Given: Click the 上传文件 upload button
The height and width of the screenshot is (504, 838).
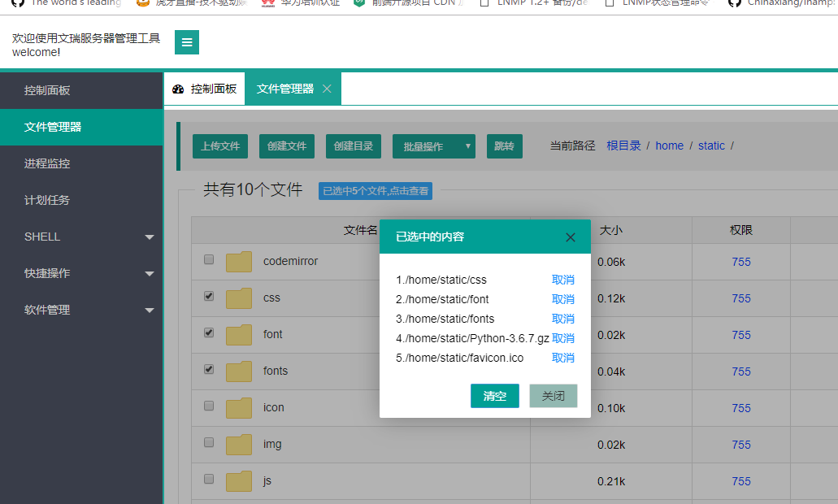Looking at the screenshot, I should (219, 146).
